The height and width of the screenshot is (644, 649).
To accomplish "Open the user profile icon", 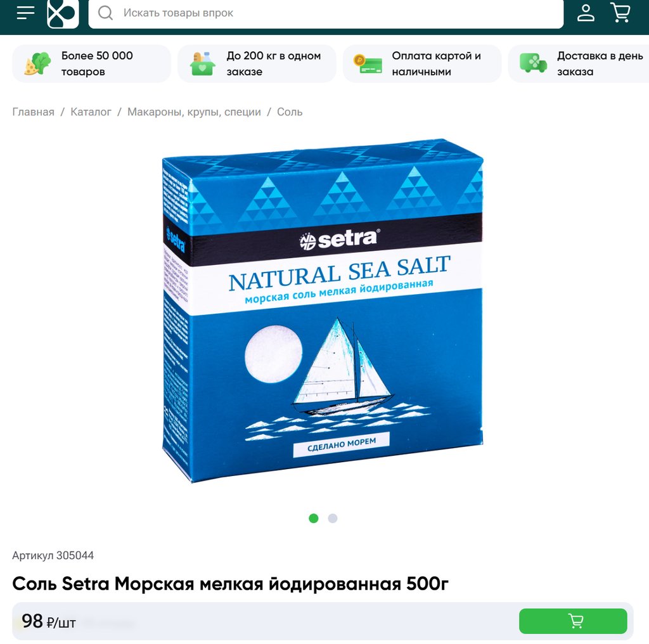I will point(586,13).
